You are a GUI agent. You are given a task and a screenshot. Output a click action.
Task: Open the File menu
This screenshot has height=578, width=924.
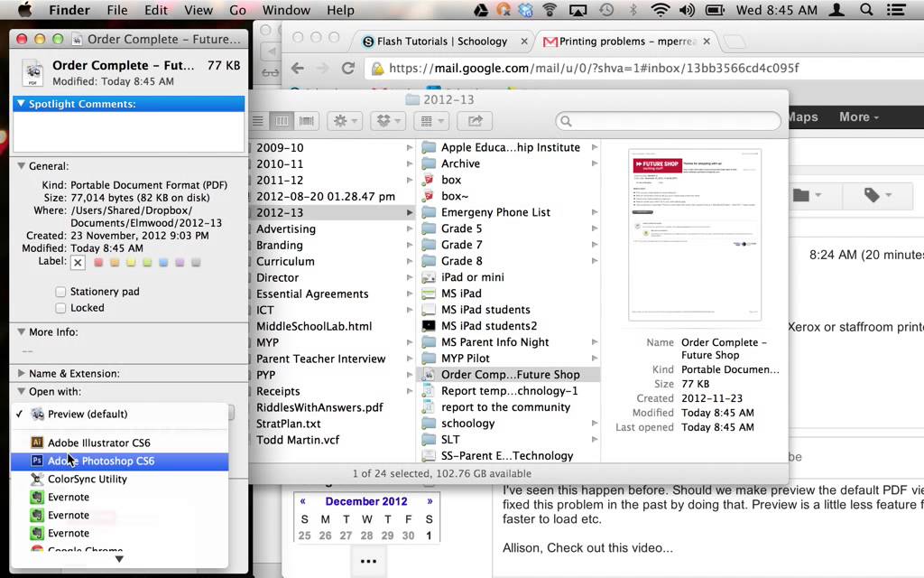point(117,10)
